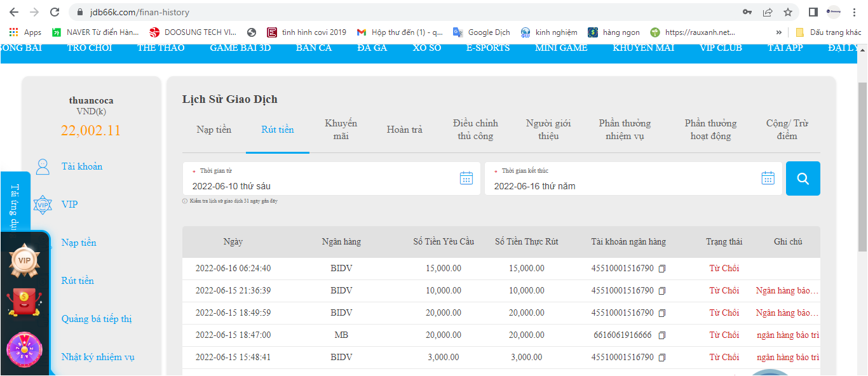The height and width of the screenshot is (376, 868).
Task: Switch to Người giới thiệu tab
Action: tap(548, 130)
